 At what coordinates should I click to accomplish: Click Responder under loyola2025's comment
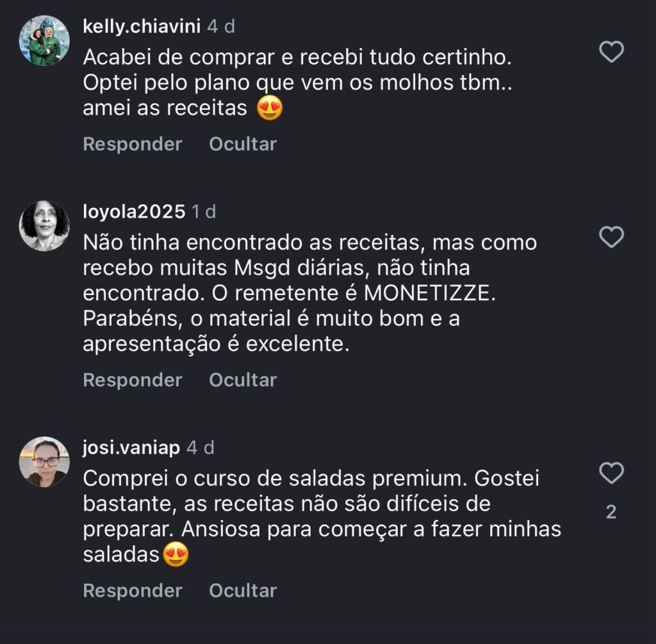tap(133, 380)
